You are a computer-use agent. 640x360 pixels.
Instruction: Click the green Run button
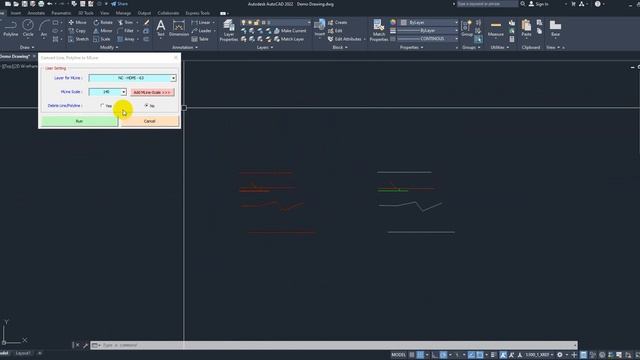[x=79, y=121]
